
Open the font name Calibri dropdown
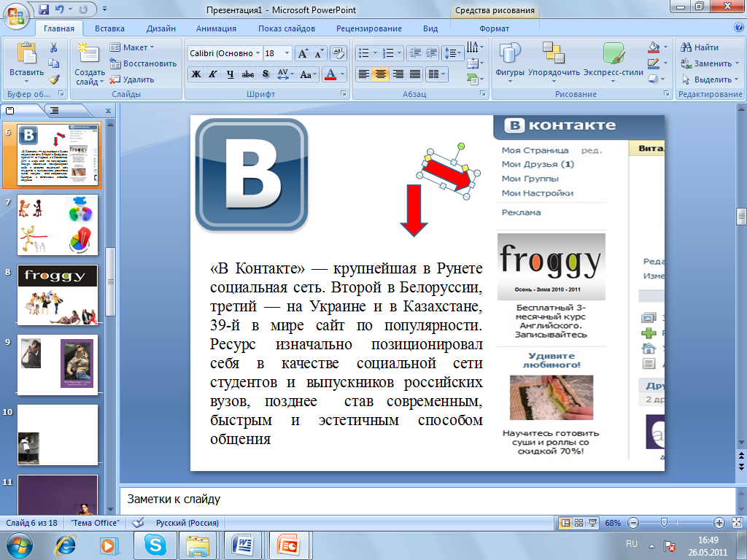click(x=258, y=53)
